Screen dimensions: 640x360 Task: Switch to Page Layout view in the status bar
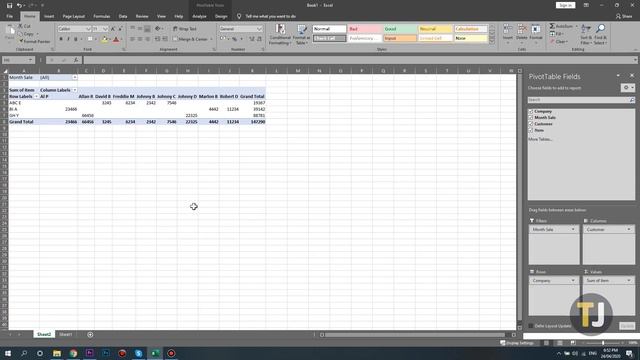560,343
